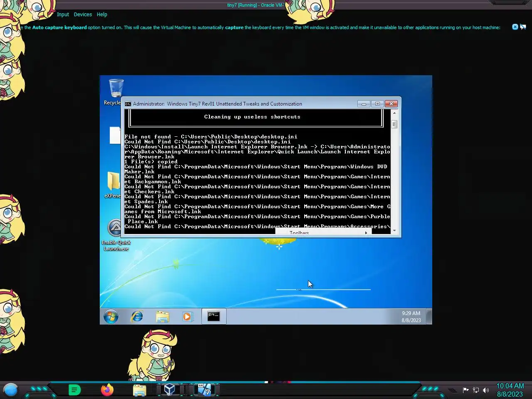
Task: Open Windows Media Player taskbar icon
Action: coord(187,317)
